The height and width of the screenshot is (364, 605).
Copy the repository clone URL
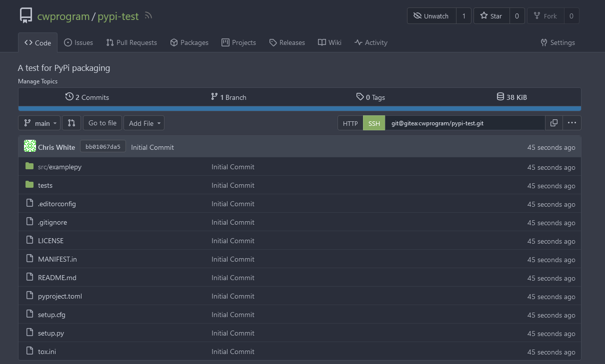point(554,123)
